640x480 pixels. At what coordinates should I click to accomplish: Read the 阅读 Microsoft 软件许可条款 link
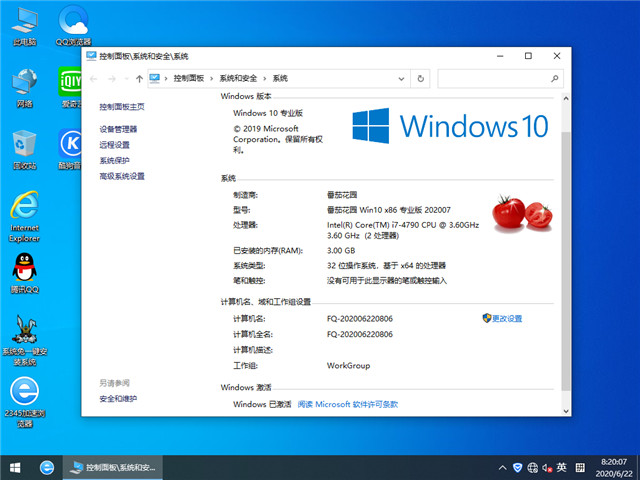pos(348,404)
